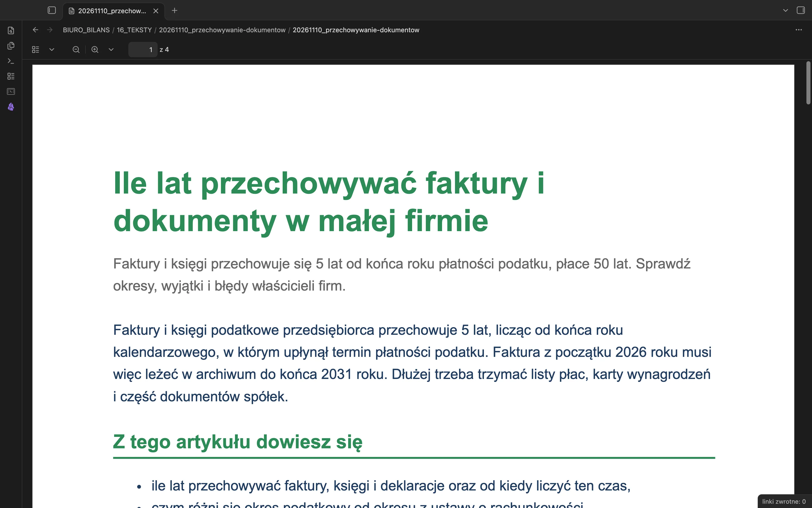Image resolution: width=812 pixels, height=508 pixels.
Task: Open the tab list chevron in title bar
Action: pyautogui.click(x=786, y=10)
